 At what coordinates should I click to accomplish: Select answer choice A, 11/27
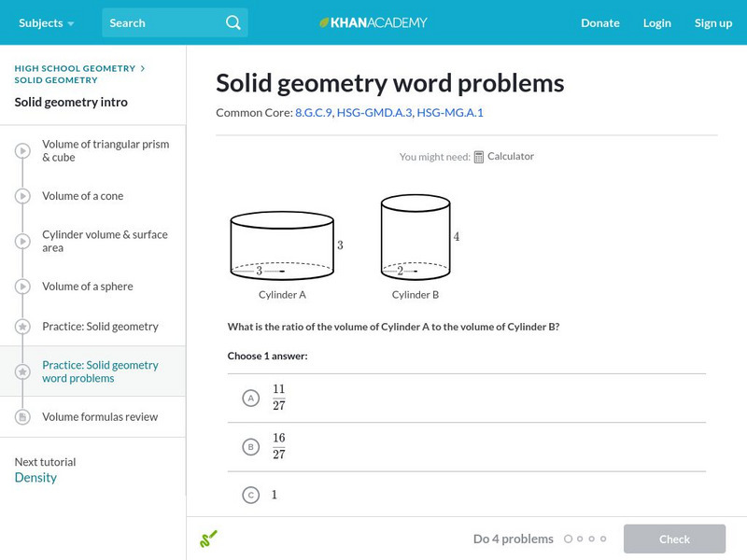250,399
